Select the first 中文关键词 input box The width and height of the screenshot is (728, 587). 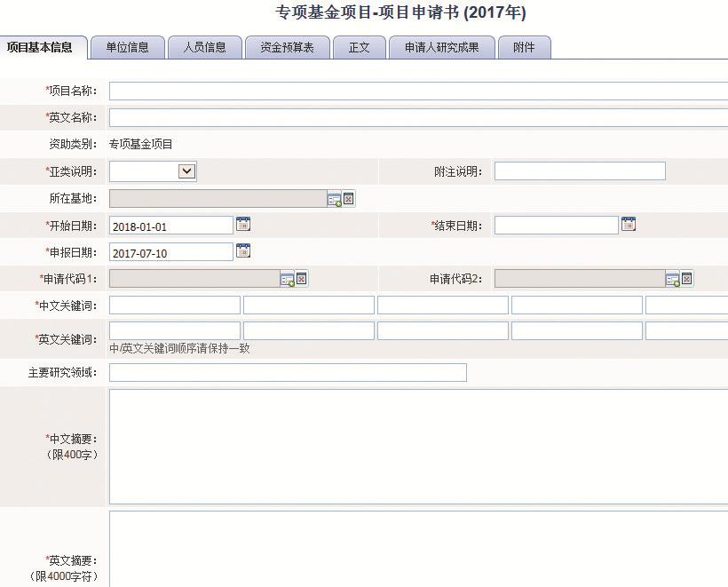pos(175,305)
